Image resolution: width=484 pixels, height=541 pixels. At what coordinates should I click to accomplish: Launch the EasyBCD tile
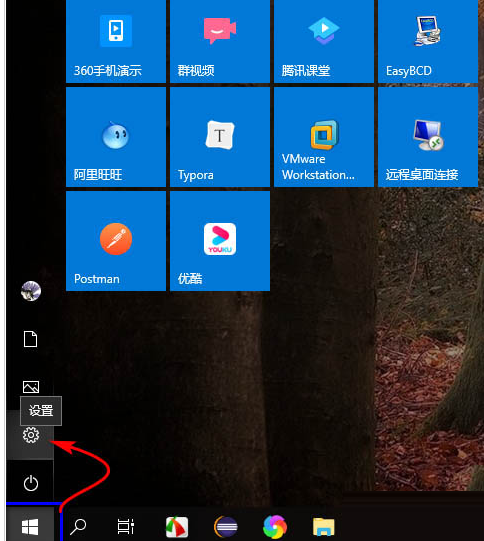tap(428, 41)
